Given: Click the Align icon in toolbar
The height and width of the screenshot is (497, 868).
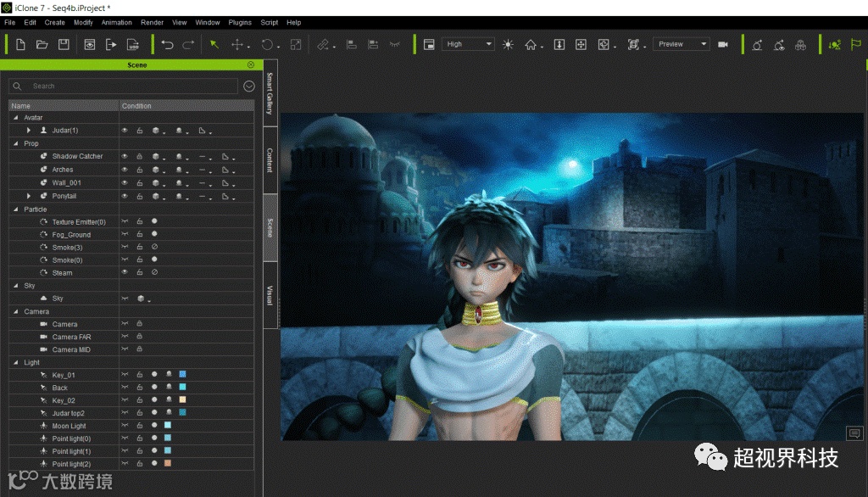Looking at the screenshot, I should pos(352,45).
